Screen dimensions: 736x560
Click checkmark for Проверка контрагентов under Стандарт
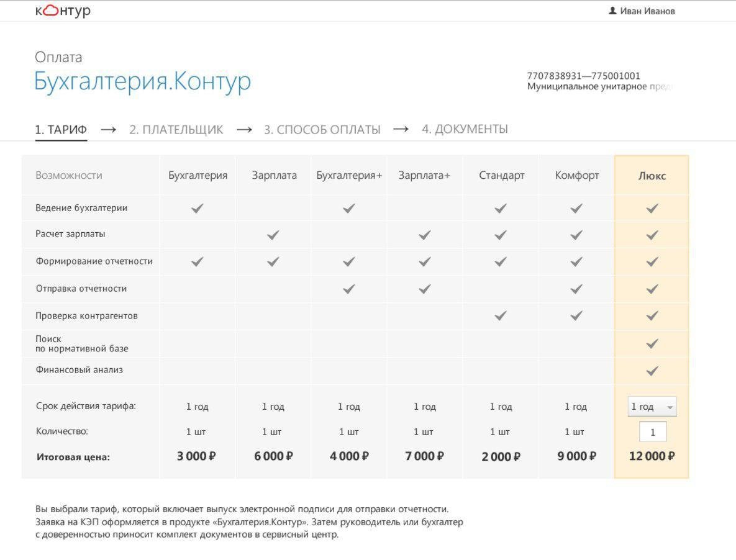(x=501, y=315)
